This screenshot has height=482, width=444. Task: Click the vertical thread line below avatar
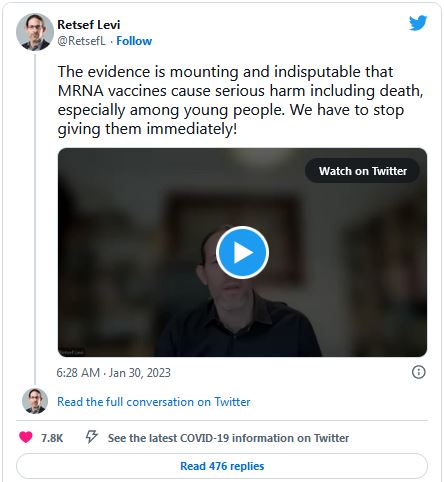pyautogui.click(x=35, y=219)
